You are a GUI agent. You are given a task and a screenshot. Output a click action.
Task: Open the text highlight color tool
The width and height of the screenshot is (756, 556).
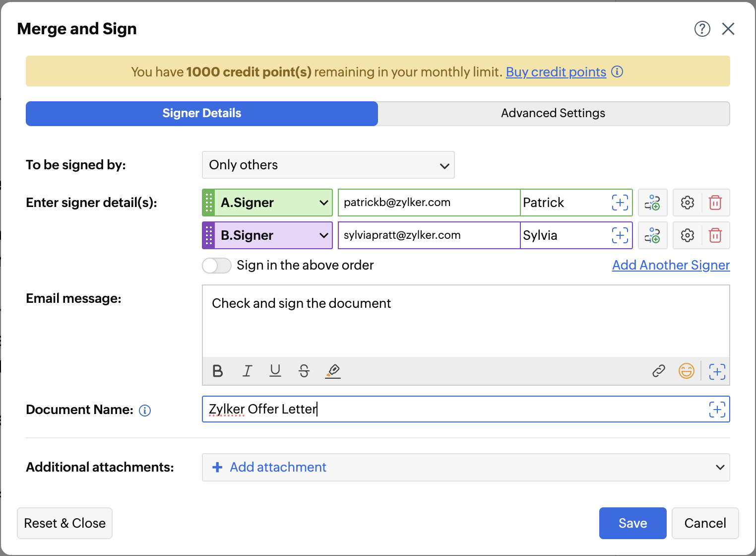pos(333,371)
